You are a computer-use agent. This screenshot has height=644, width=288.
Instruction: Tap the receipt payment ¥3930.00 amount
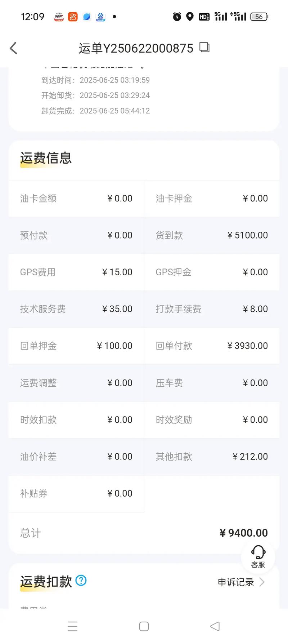(x=248, y=346)
